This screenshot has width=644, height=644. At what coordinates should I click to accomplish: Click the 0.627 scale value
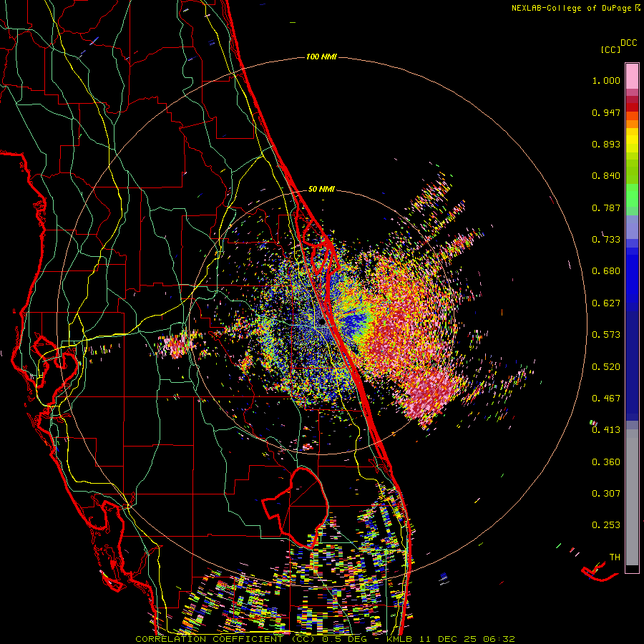[x=606, y=303]
